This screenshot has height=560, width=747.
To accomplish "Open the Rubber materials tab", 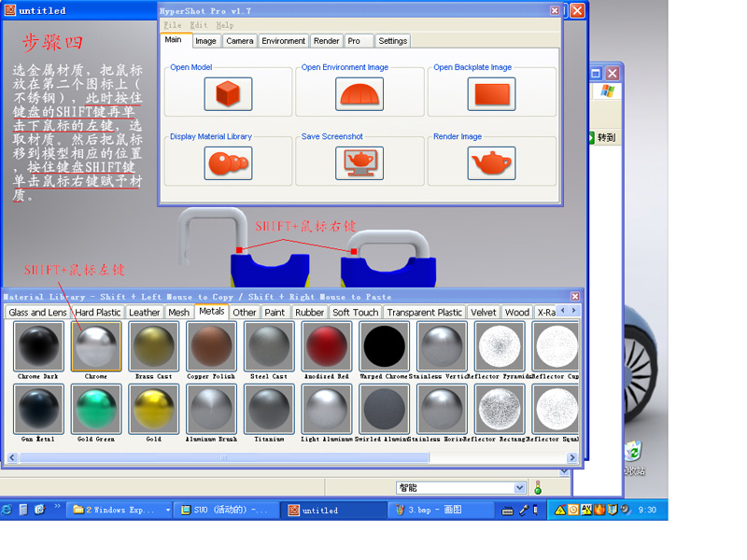I will pos(310,313).
